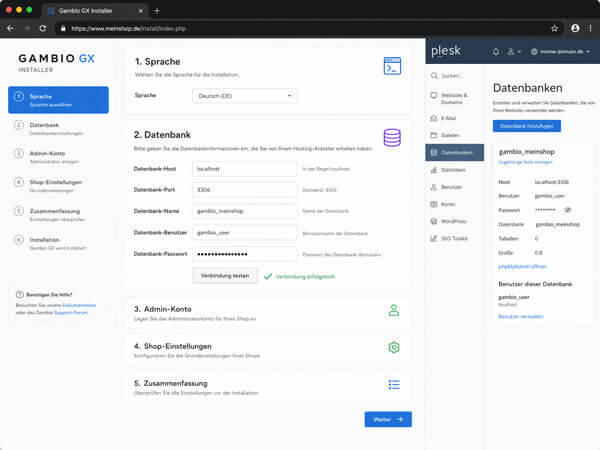Close the Gambio GX Installer tab
The image size is (600, 450).
tap(141, 11)
